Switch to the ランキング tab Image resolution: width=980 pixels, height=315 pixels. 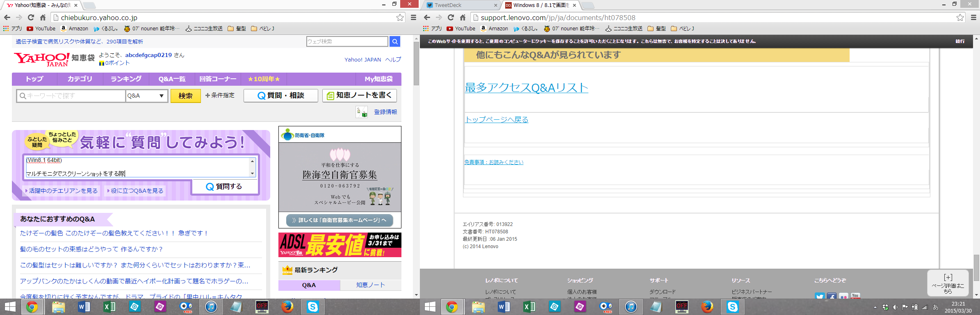pos(126,79)
